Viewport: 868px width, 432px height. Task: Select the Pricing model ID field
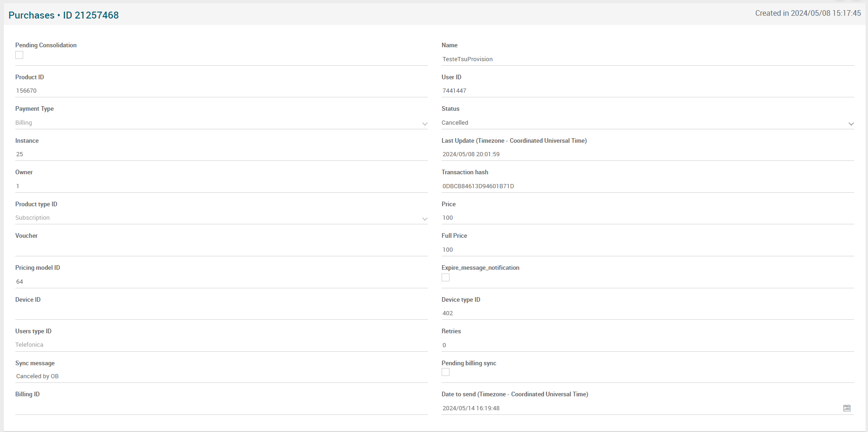coord(221,282)
